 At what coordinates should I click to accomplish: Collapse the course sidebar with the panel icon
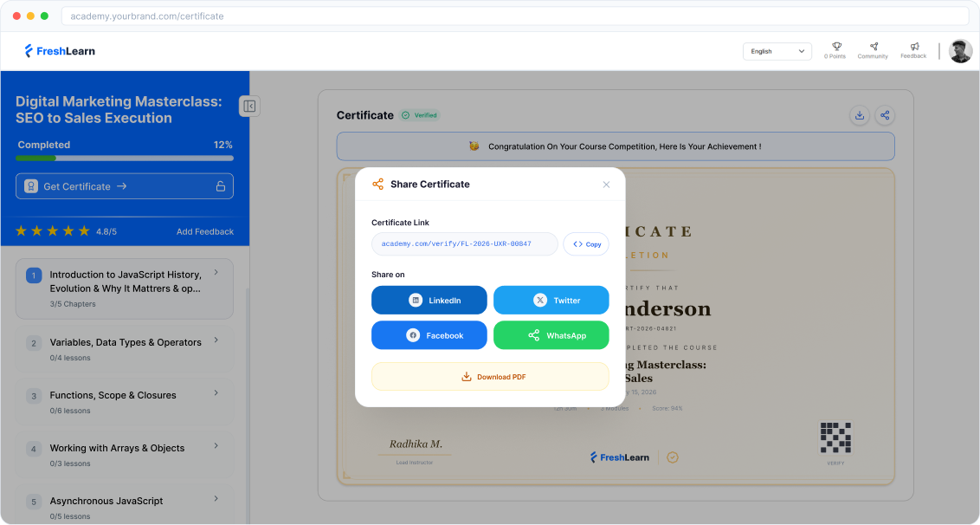coord(249,106)
